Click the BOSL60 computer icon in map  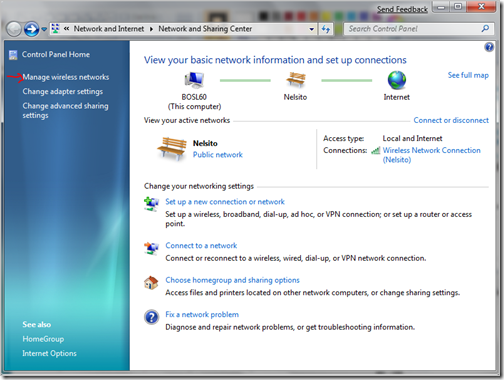click(x=194, y=80)
